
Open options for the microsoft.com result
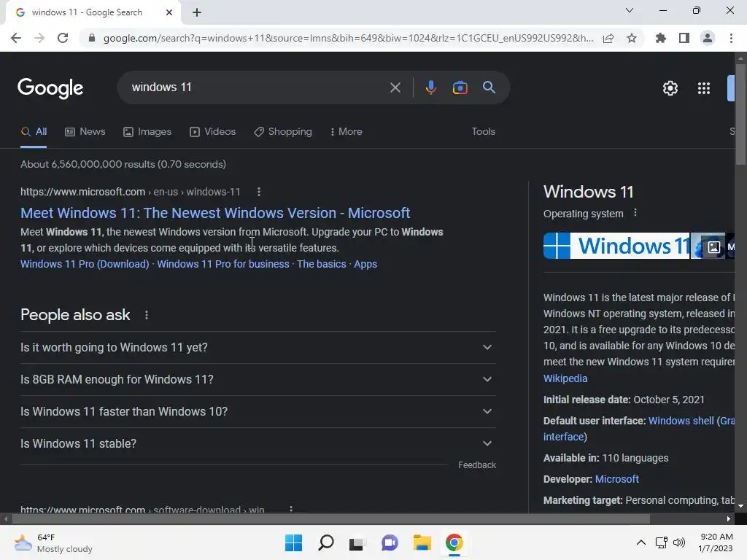pyautogui.click(x=259, y=192)
